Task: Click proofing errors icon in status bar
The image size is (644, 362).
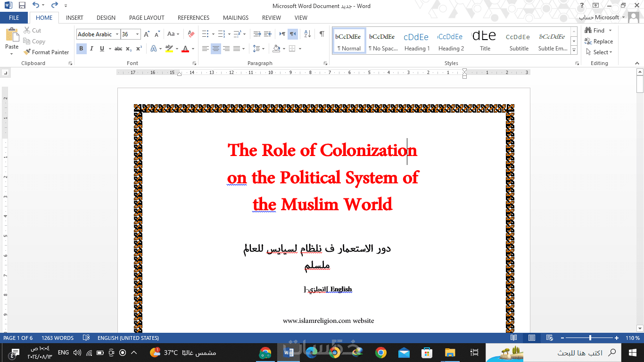Action: click(x=86, y=338)
